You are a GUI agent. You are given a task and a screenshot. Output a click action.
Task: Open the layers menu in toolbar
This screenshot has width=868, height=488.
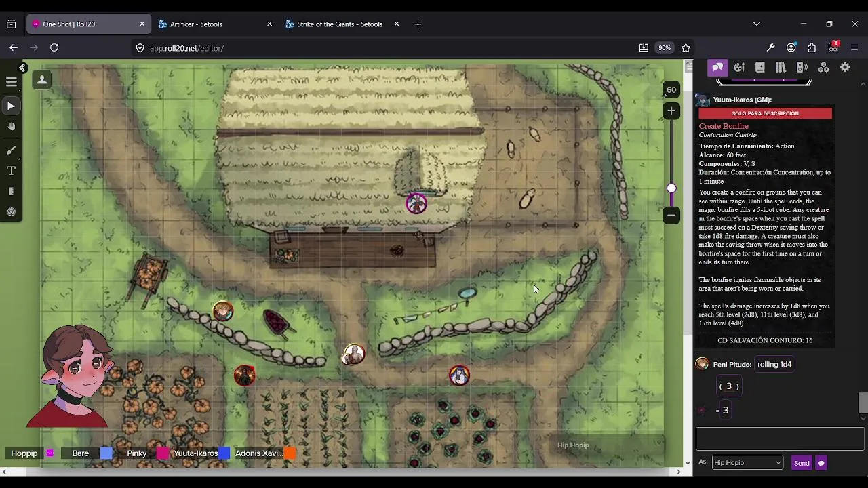click(12, 82)
